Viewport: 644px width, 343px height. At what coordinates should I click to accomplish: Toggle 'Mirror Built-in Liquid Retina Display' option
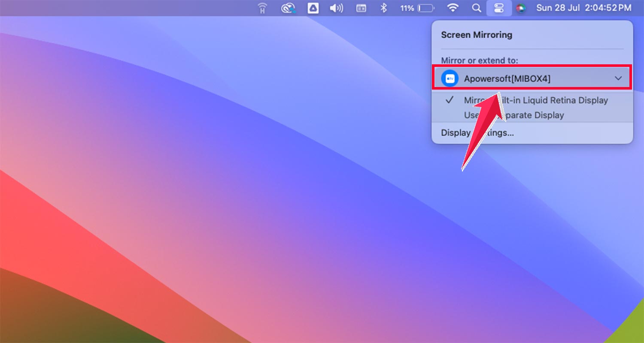tap(535, 100)
